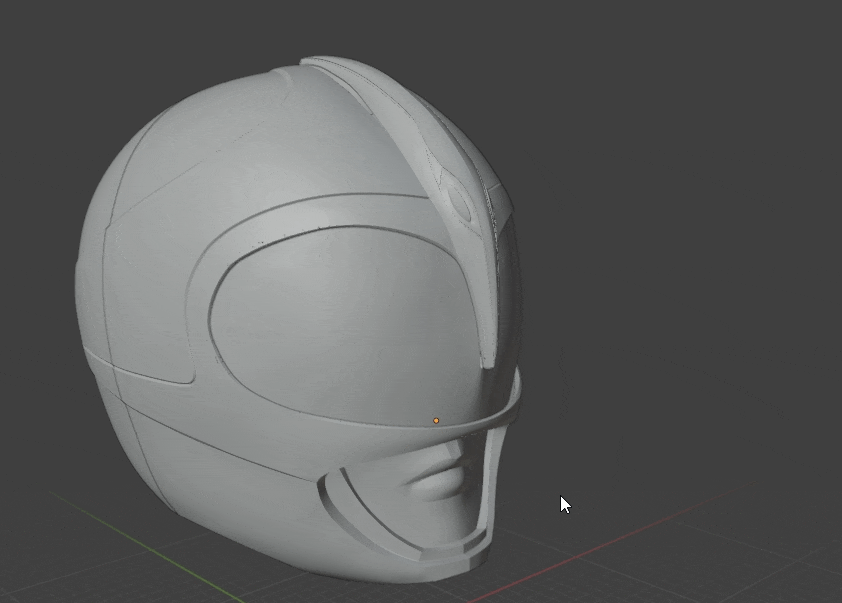Click empty background in the top-left corner
This screenshot has height=603, width=842.
[40, 40]
